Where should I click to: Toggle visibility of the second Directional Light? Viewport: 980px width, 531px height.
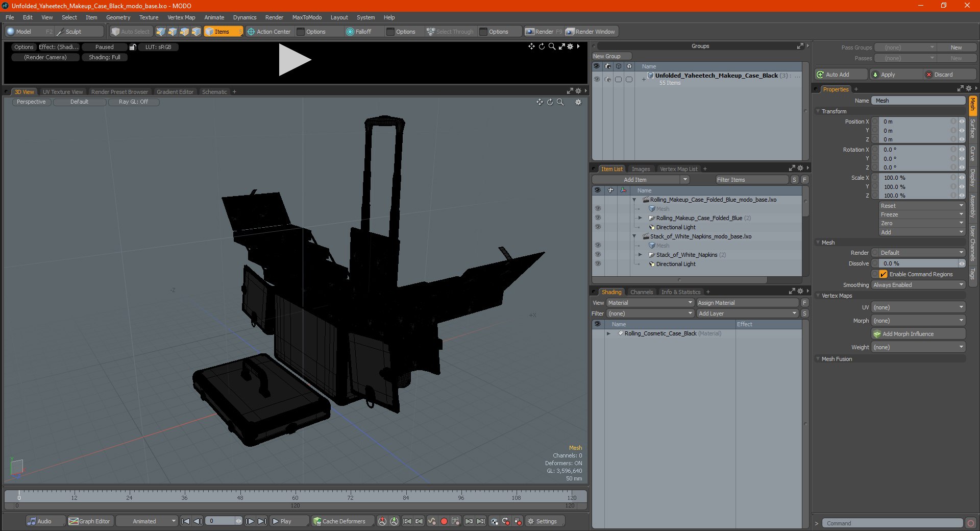(598, 264)
